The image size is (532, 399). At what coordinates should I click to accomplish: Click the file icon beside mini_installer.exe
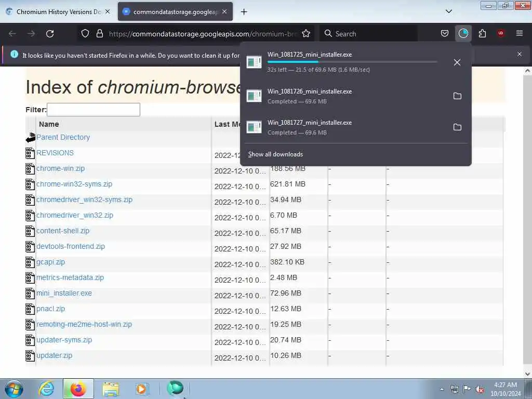(x=30, y=294)
